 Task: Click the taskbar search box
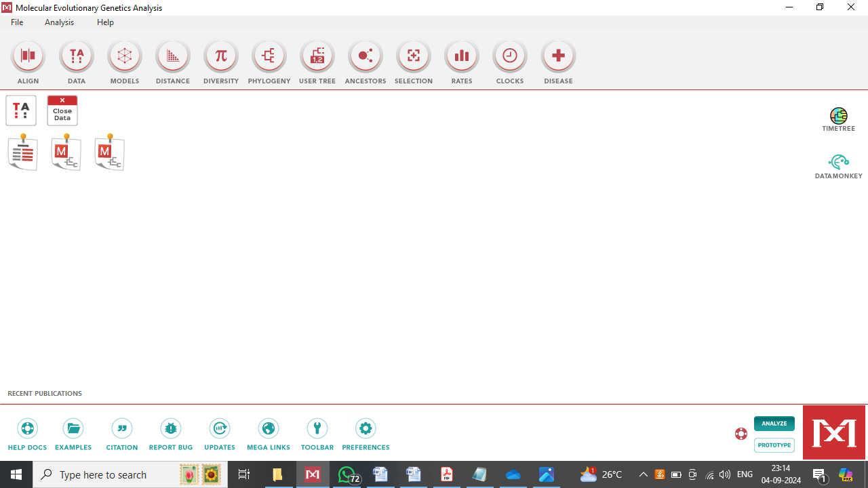coord(131,474)
